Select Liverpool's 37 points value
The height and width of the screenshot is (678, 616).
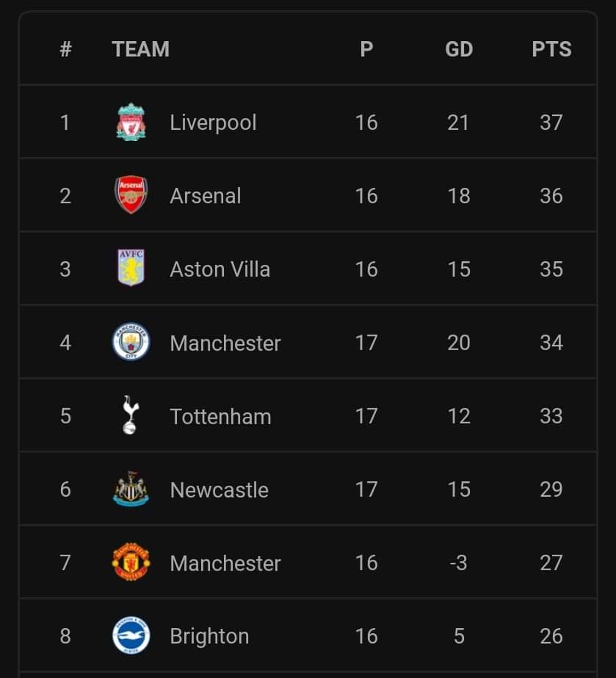pyautogui.click(x=551, y=123)
